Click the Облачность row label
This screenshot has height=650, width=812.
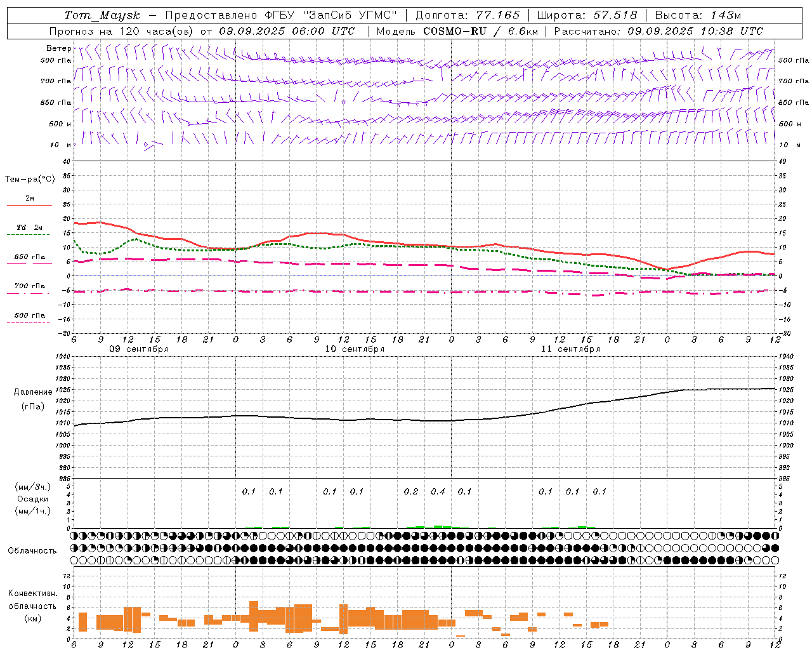[32, 550]
